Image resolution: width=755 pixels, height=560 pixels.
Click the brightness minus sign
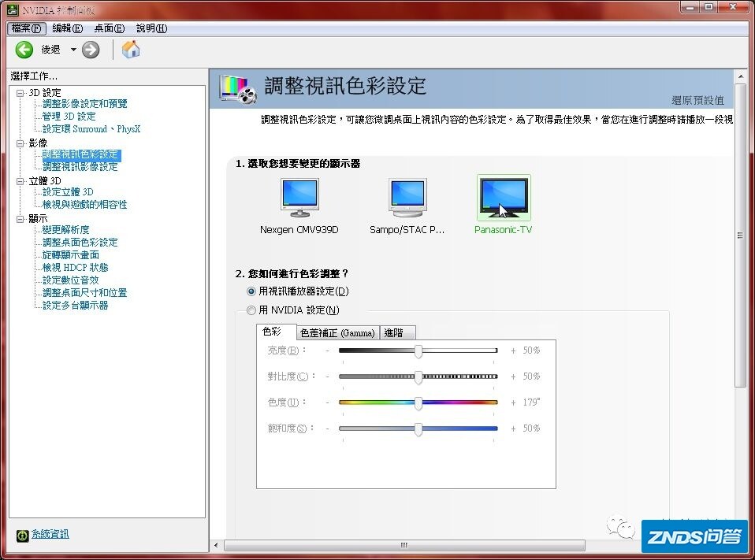coord(327,351)
